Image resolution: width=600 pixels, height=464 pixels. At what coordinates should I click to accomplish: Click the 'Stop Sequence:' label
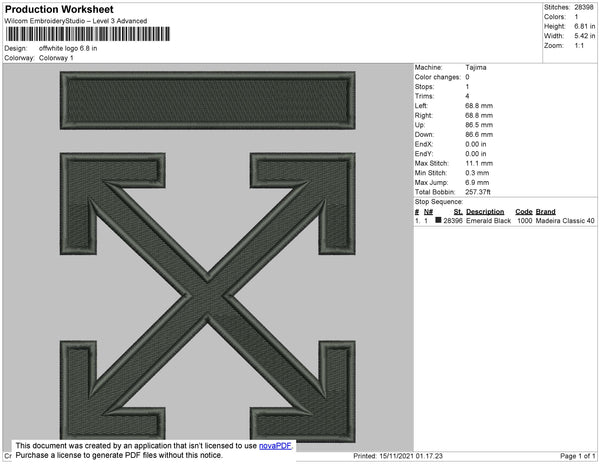[439, 202]
